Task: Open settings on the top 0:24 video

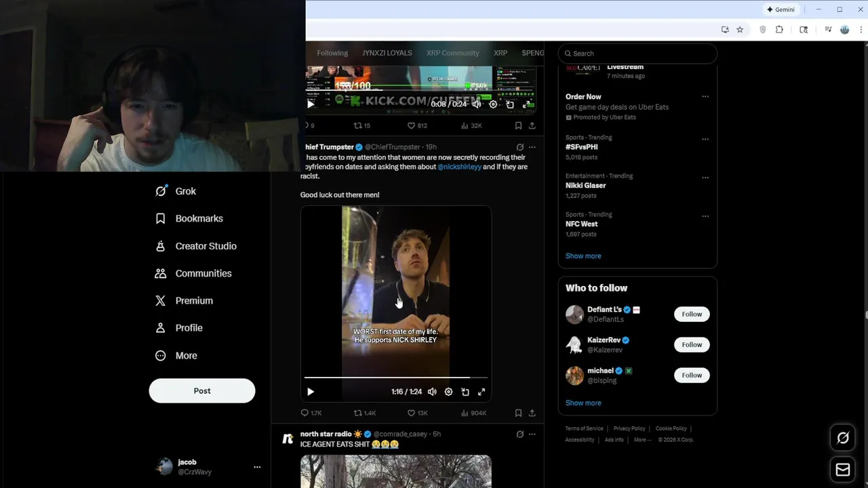Action: [x=493, y=104]
